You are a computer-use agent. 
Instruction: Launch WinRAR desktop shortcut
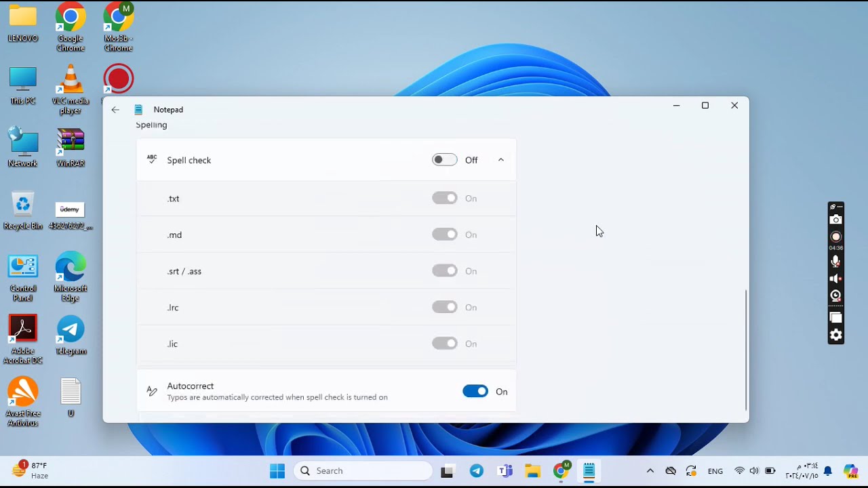click(x=71, y=147)
